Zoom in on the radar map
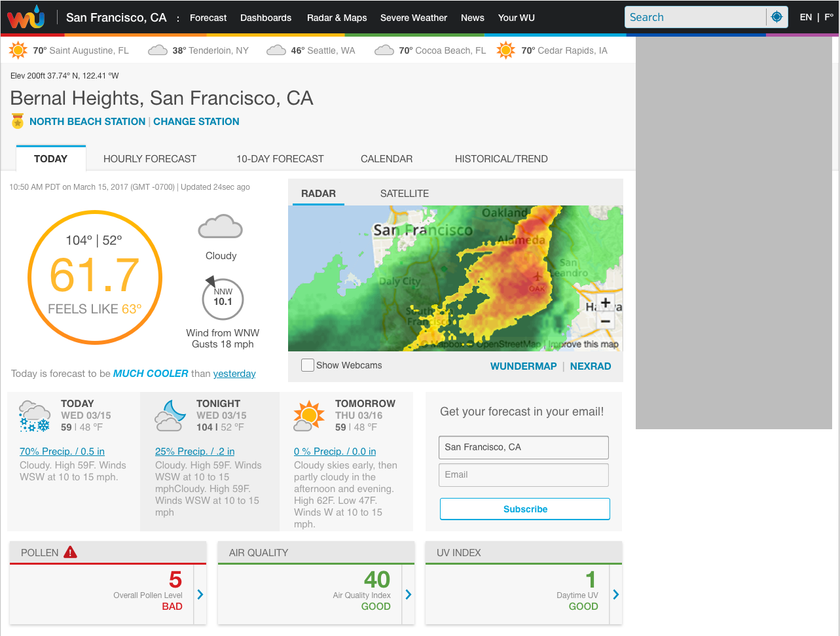Image resolution: width=840 pixels, height=636 pixels. pyautogui.click(x=606, y=303)
